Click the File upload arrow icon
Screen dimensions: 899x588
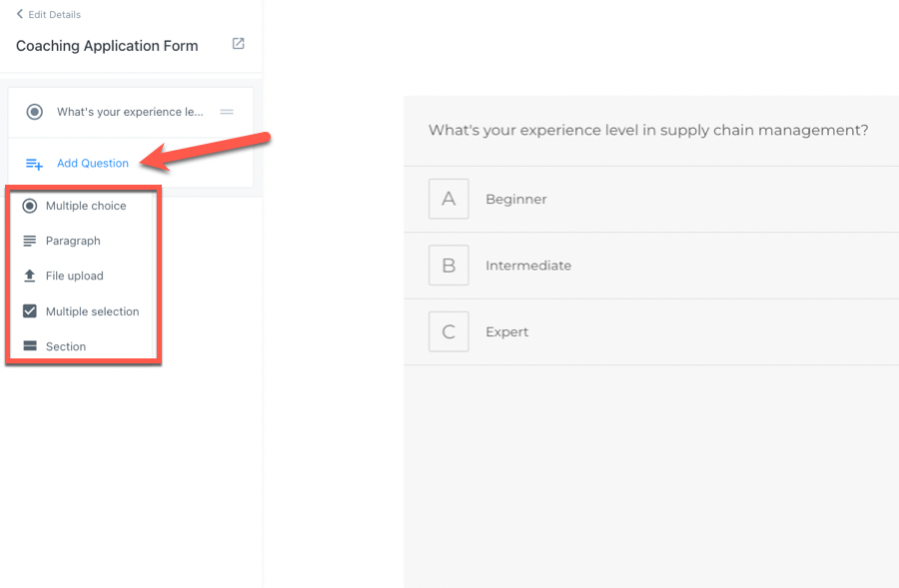click(29, 276)
